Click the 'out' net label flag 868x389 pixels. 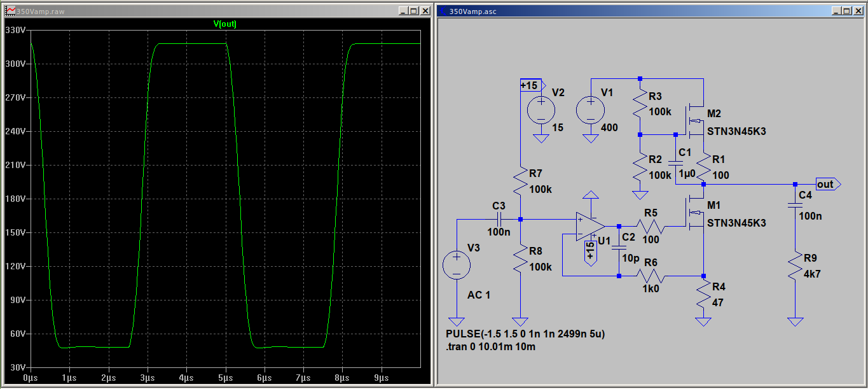click(828, 185)
